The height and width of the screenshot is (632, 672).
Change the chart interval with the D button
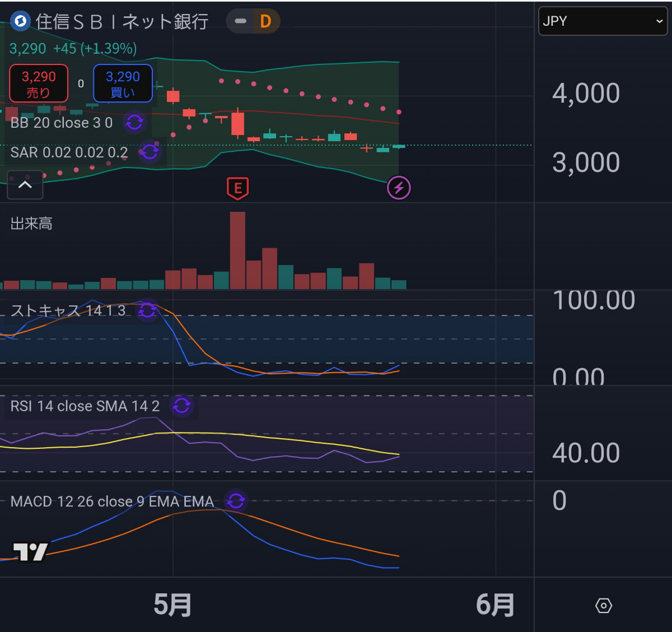click(x=265, y=21)
